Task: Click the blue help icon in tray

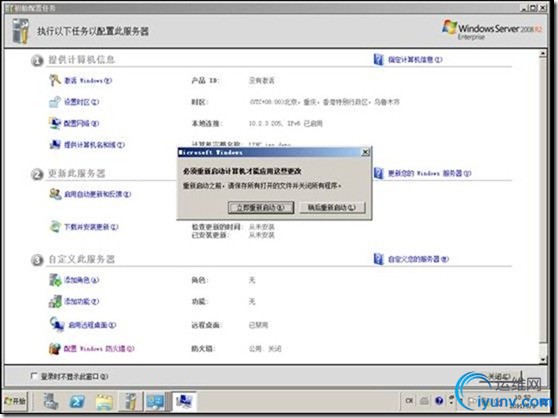Action: pyautogui.click(x=439, y=401)
